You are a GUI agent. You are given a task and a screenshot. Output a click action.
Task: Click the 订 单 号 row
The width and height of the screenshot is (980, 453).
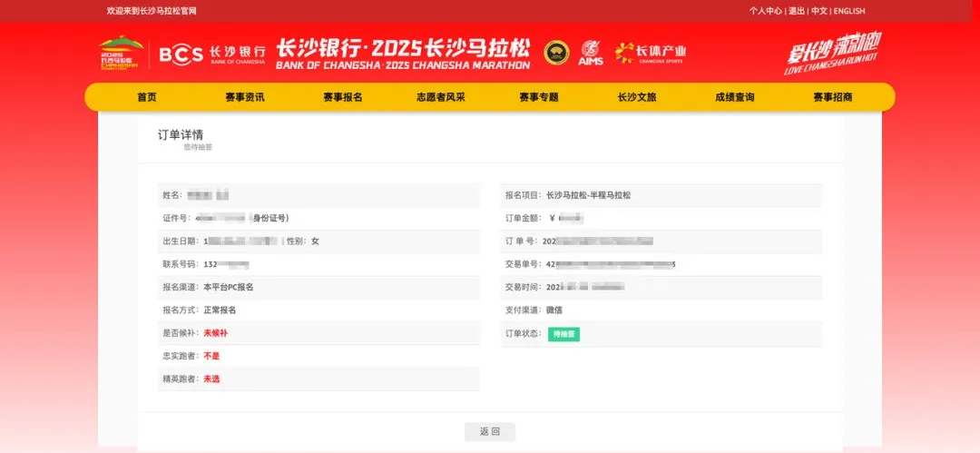pos(661,241)
